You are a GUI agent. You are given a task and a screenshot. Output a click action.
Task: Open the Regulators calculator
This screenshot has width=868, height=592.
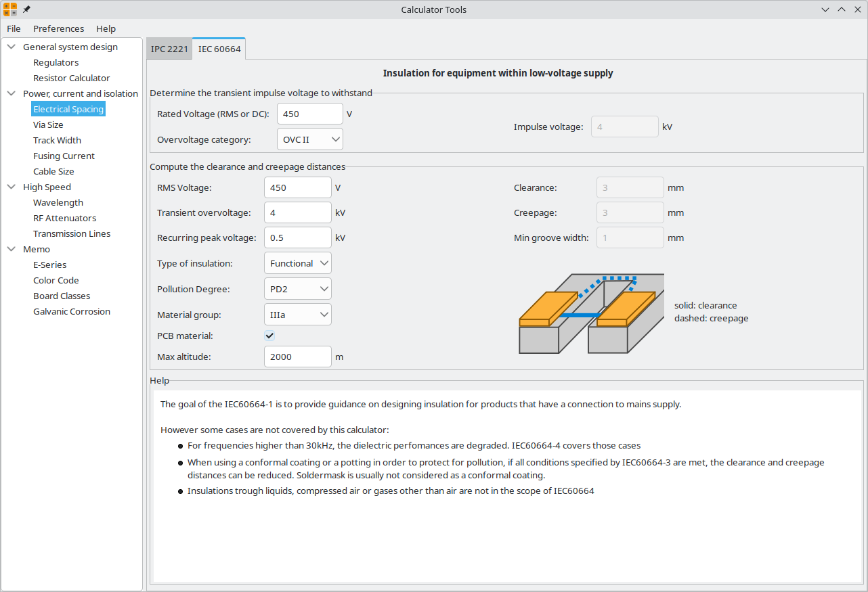pyautogui.click(x=56, y=62)
